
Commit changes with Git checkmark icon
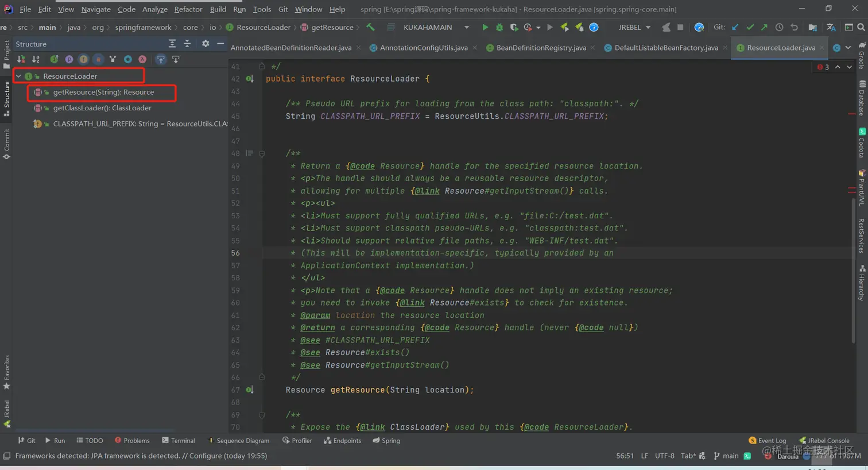click(x=750, y=27)
